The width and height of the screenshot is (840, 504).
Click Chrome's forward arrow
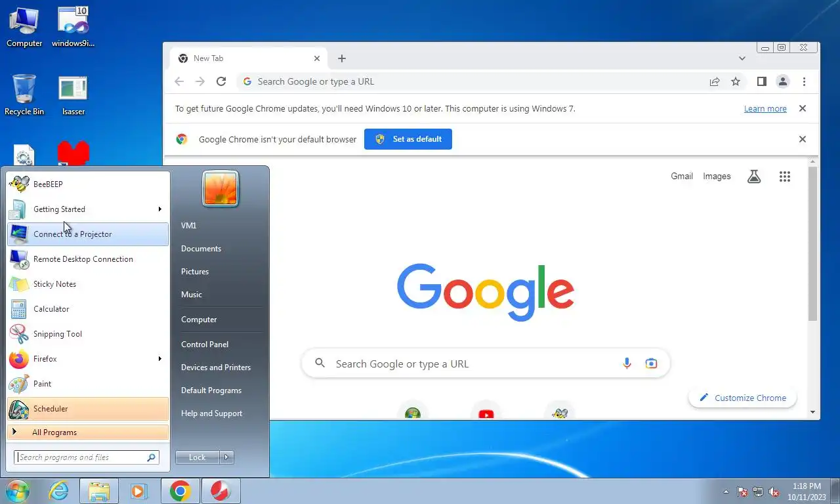tap(200, 81)
